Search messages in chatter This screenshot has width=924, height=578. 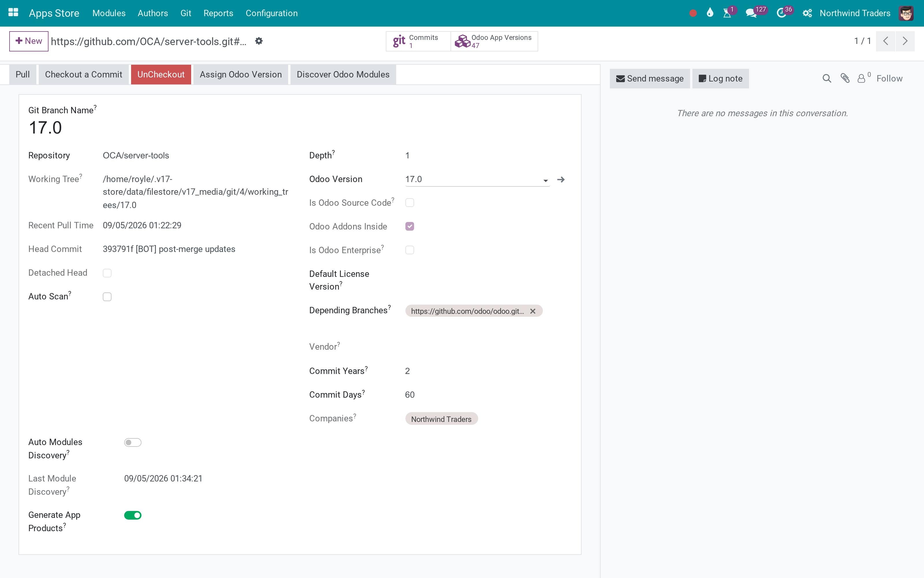coord(827,78)
